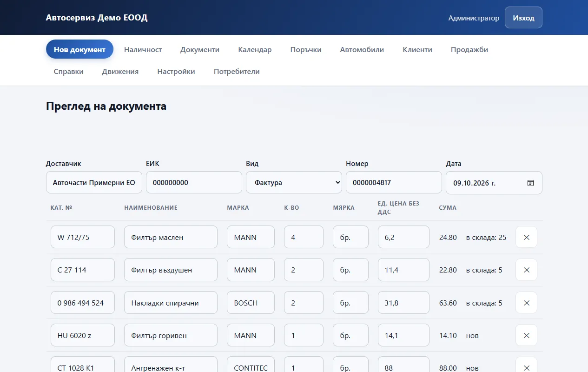The width and height of the screenshot is (588, 372).
Task: Open the Настройки tab
Action: [176, 71]
